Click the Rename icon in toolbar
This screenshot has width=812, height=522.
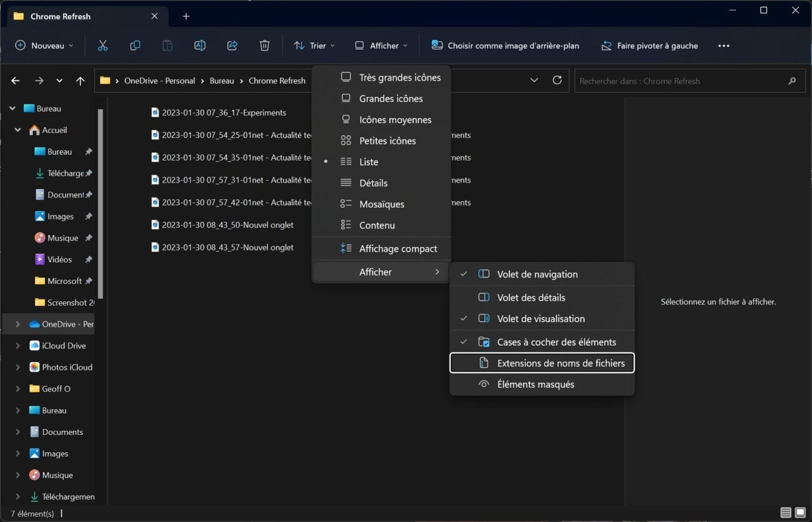(200, 45)
